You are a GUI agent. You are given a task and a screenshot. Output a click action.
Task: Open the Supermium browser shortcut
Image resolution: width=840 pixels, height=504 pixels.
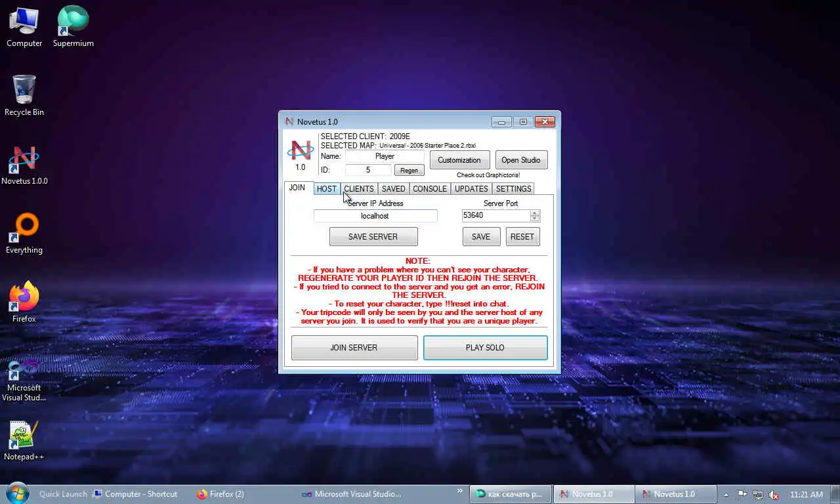(73, 28)
